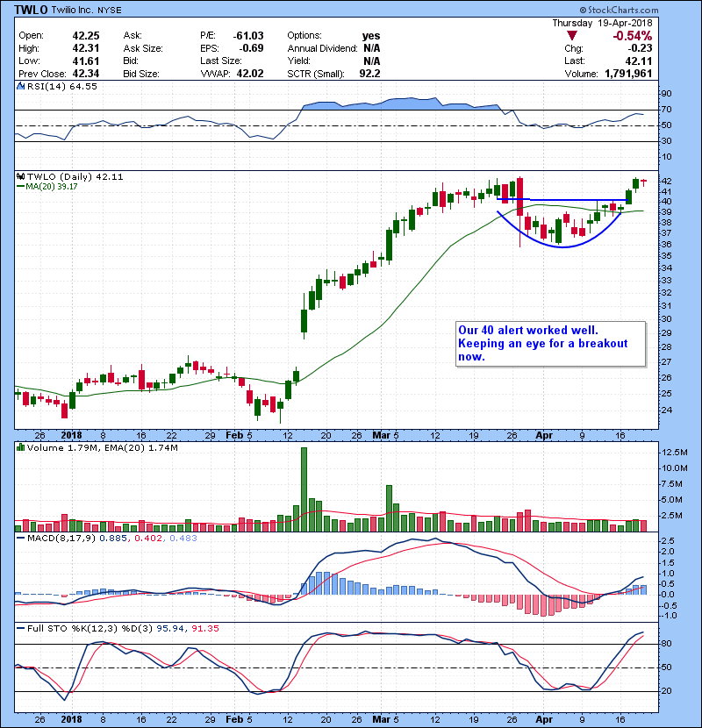
Task: Click the MACD(8,17,9) legend line marker
Action: [x=21, y=538]
